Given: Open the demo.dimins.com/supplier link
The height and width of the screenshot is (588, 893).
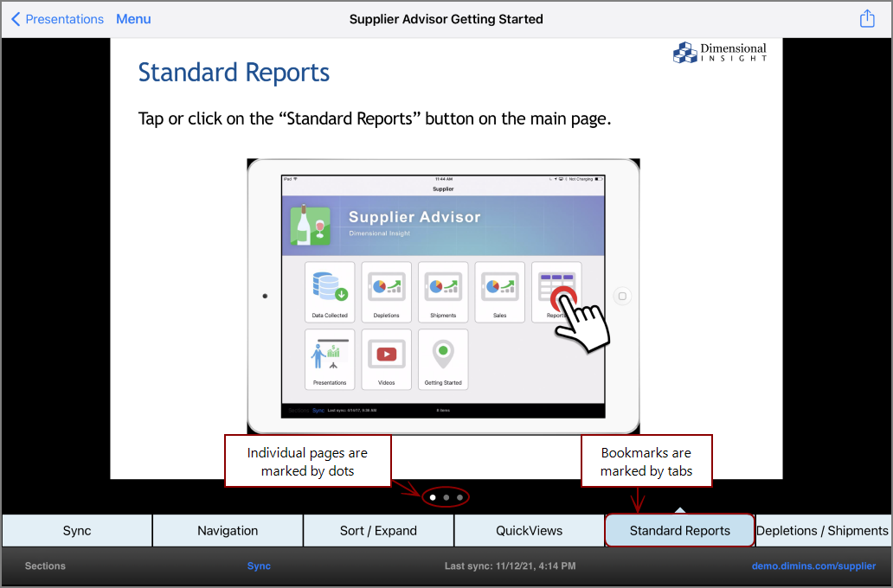Looking at the screenshot, I should point(814,566).
